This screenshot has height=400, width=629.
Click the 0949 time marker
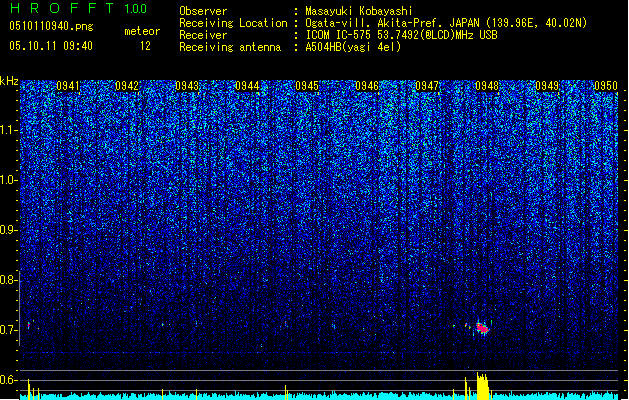pos(547,86)
